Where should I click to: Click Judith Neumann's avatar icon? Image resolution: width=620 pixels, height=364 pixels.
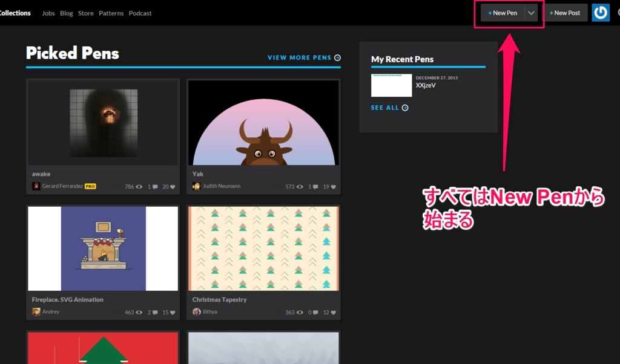pyautogui.click(x=196, y=186)
